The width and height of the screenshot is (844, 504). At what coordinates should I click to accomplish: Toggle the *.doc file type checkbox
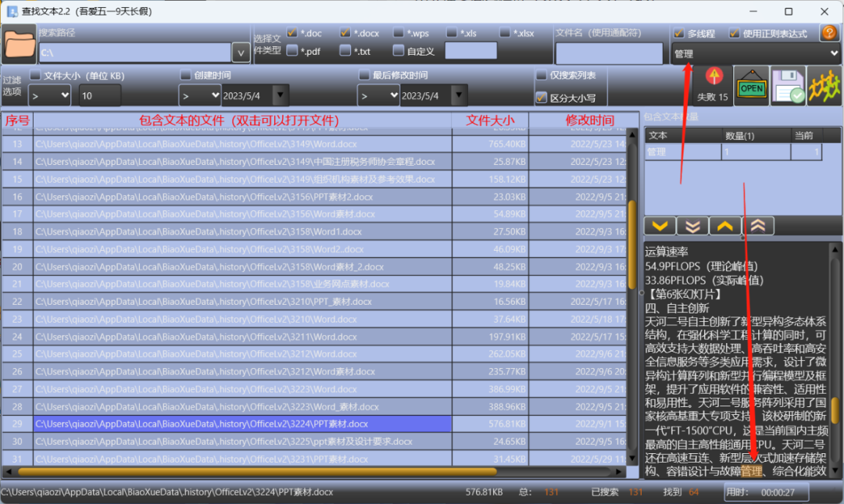(292, 33)
